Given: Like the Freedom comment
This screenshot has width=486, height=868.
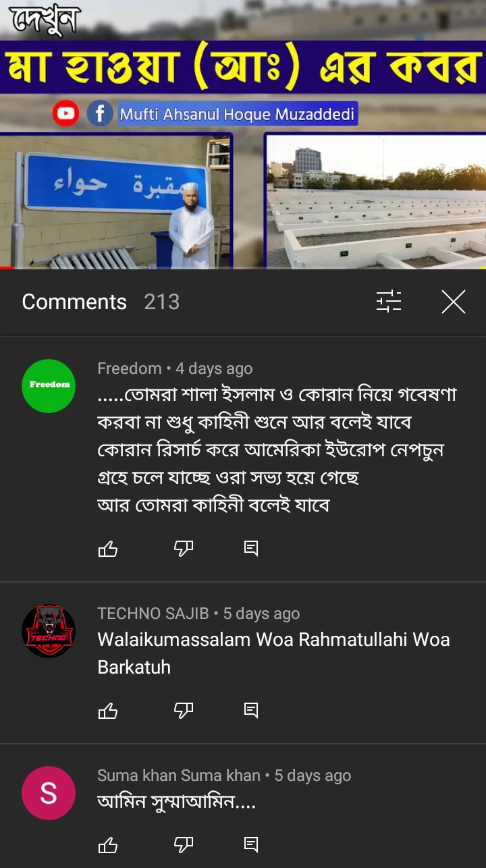Looking at the screenshot, I should click(x=108, y=549).
